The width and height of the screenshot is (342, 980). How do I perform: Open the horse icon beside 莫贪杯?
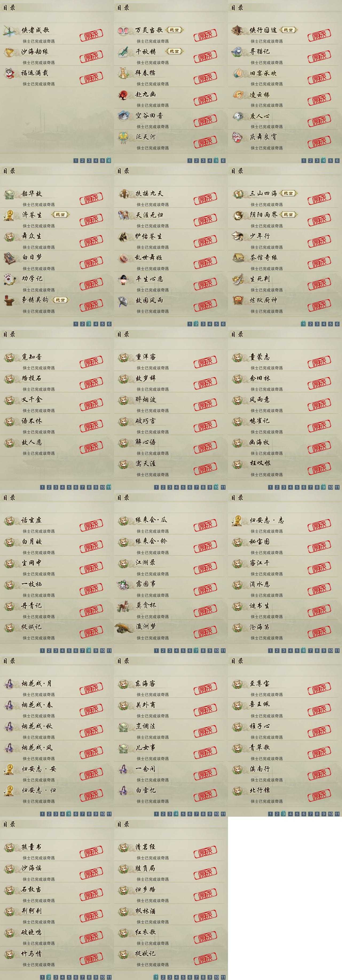pos(123,606)
